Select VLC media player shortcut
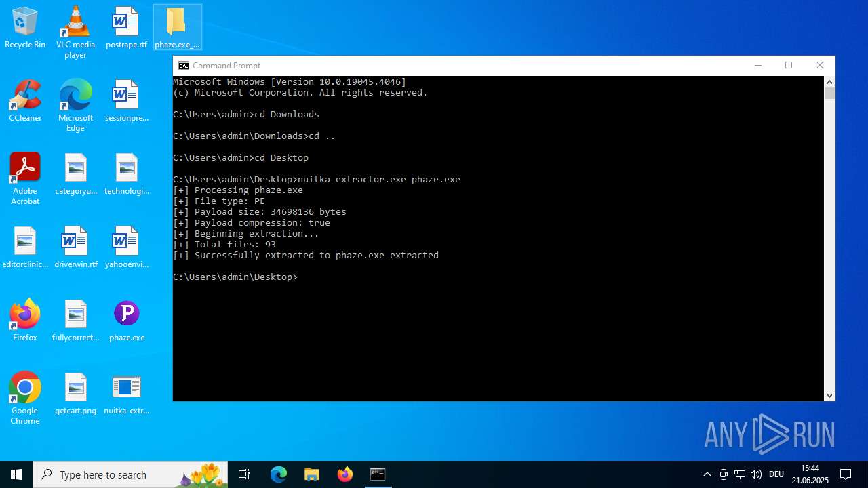 (75, 33)
